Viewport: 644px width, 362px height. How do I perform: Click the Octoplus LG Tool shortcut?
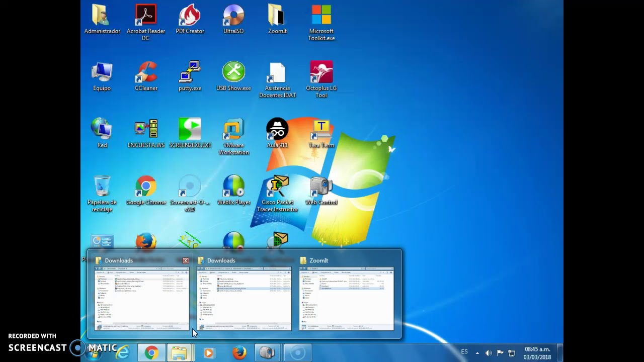pyautogui.click(x=321, y=80)
